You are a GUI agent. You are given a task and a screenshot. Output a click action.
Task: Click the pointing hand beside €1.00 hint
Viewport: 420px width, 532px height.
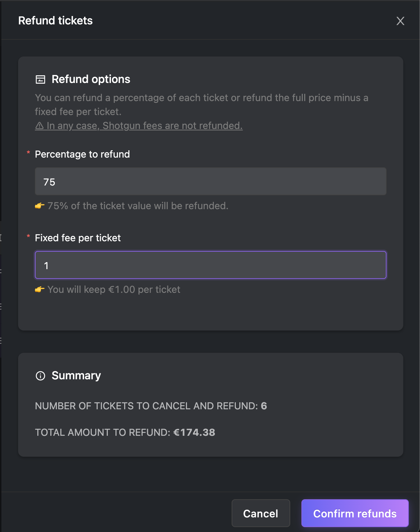(x=40, y=289)
